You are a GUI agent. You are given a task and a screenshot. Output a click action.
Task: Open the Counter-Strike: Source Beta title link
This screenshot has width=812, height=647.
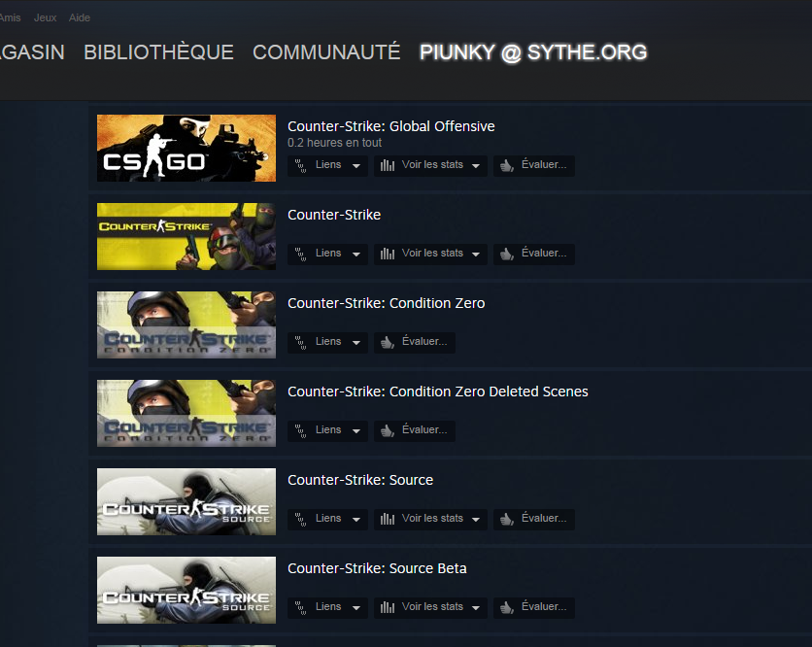(377, 568)
